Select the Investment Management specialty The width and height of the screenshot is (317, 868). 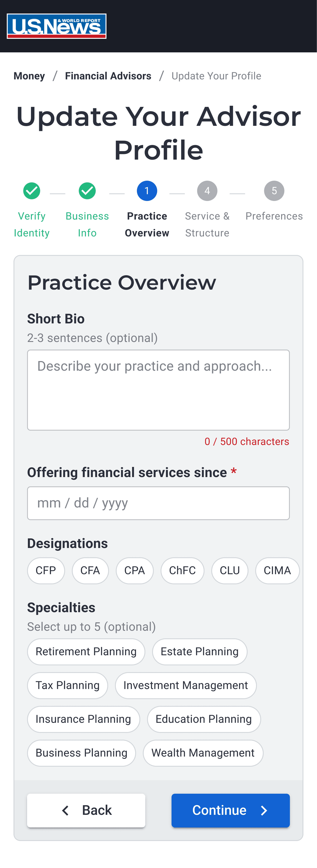186,685
